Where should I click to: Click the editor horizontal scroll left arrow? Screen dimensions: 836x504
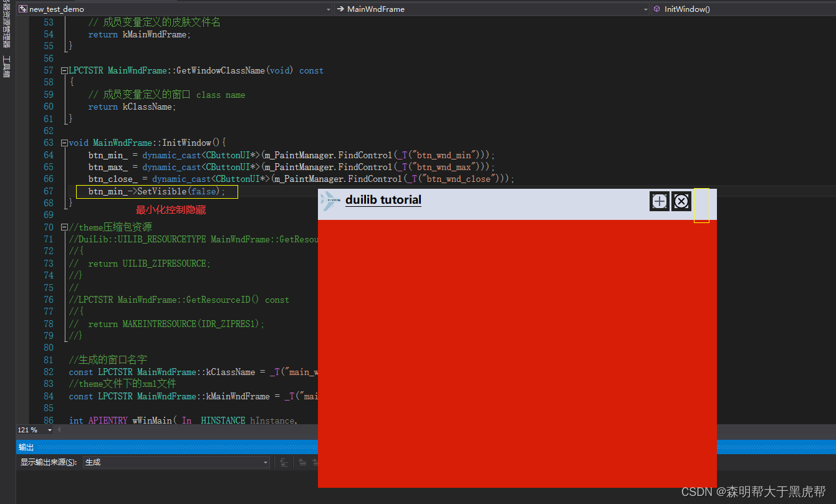tap(59, 430)
